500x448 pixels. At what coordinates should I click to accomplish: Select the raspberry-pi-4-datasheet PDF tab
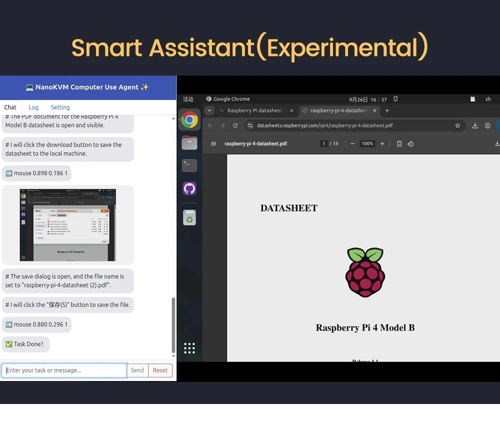coord(340,110)
